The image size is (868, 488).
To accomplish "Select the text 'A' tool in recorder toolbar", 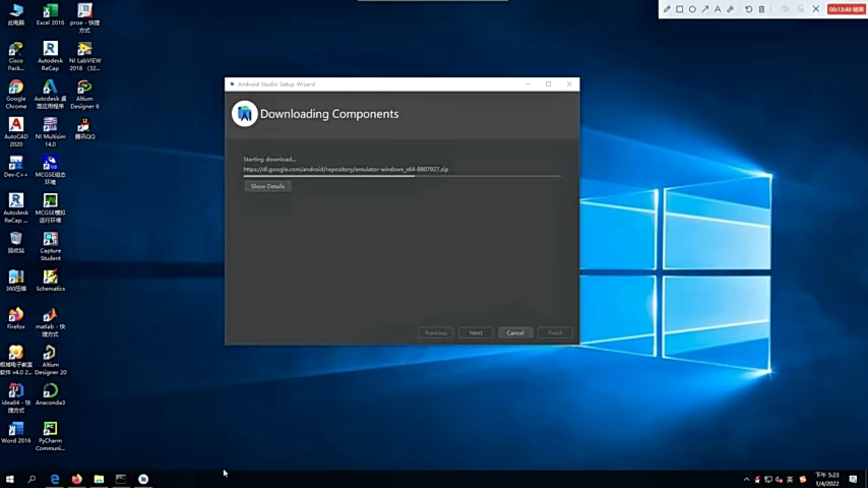I will [x=717, y=9].
